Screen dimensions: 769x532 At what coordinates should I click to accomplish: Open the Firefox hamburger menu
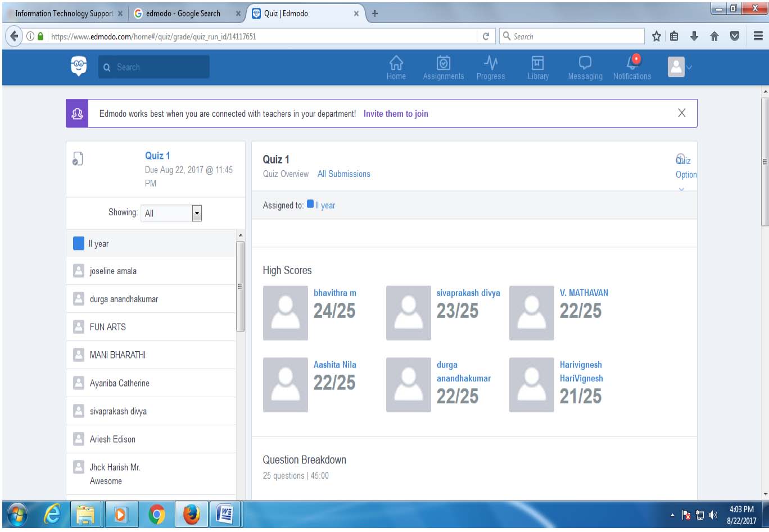pos(758,37)
